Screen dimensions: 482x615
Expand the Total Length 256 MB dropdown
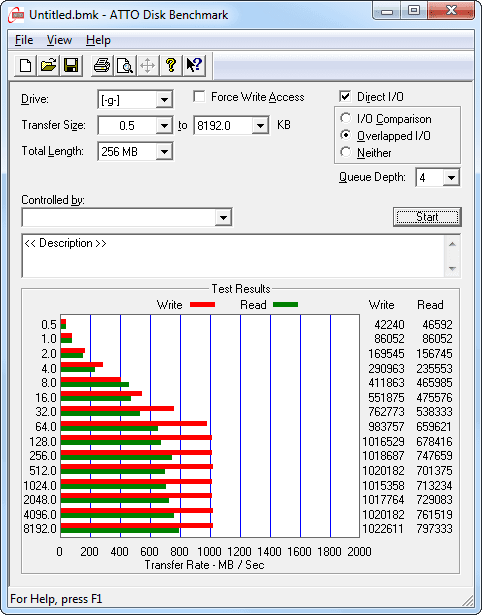[x=164, y=151]
